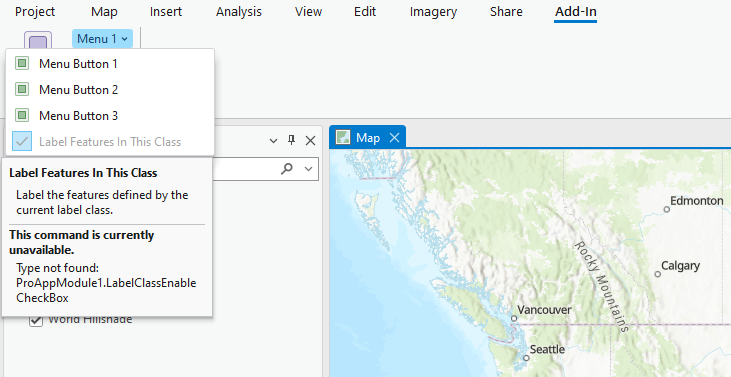
Task: Go to the Analysis ribbon tab
Action: (x=239, y=12)
